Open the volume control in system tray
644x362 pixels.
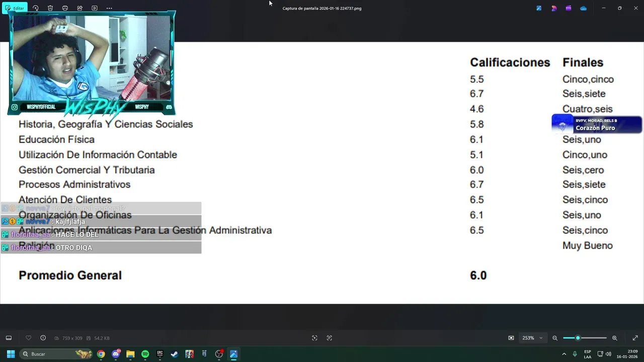(x=608, y=354)
